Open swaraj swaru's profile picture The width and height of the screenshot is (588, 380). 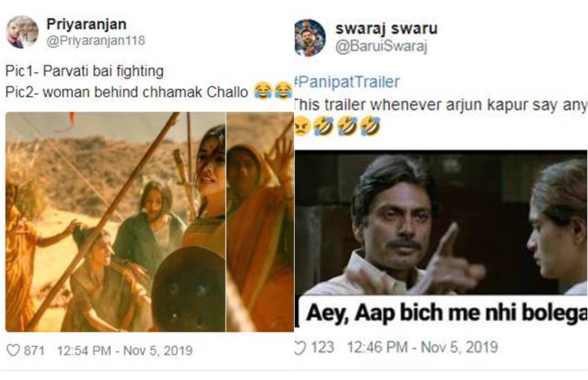click(309, 37)
